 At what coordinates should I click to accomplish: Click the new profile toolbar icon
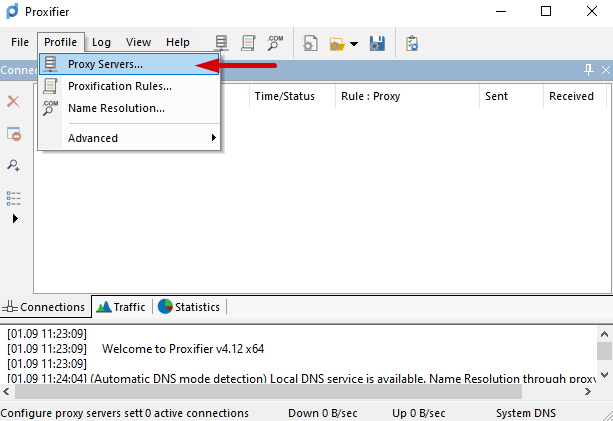pos(310,43)
